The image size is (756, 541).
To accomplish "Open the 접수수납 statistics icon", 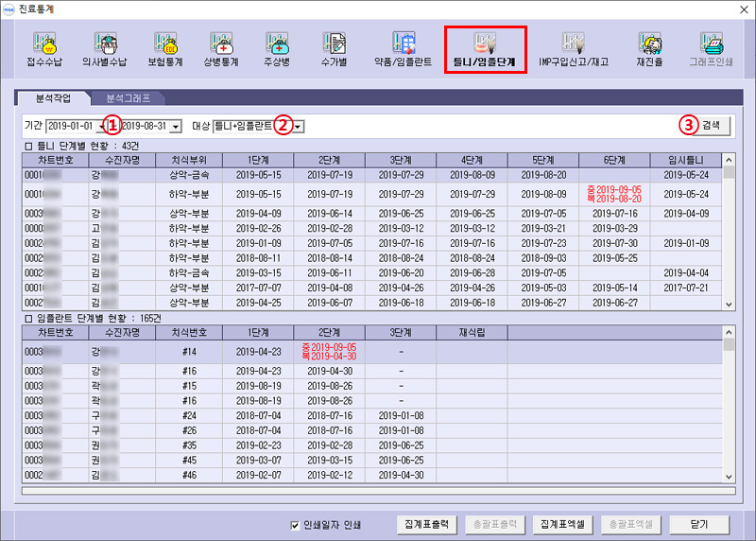I will click(43, 50).
